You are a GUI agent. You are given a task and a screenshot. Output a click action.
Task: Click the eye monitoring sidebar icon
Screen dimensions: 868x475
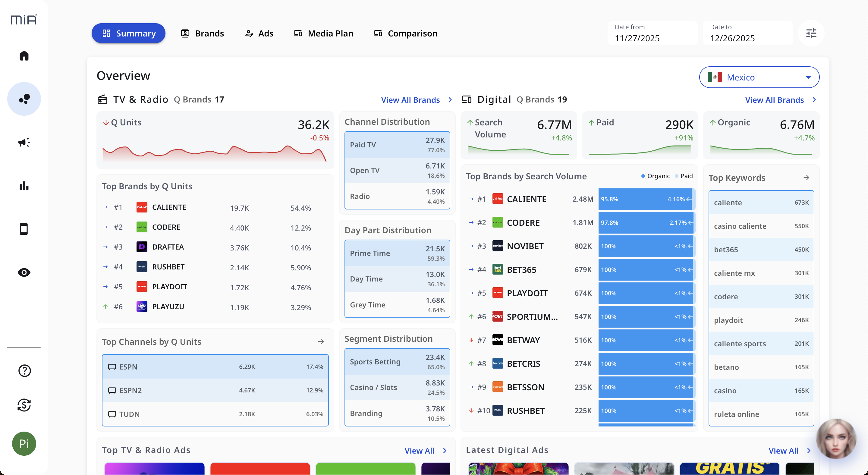coord(24,272)
